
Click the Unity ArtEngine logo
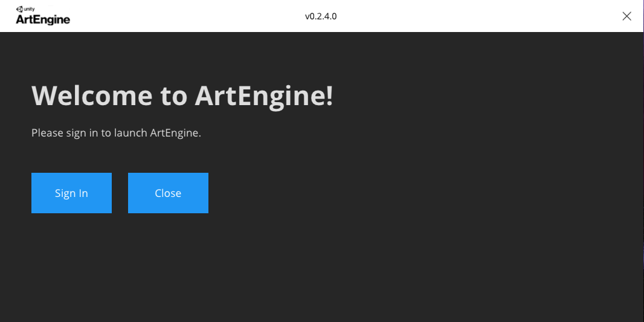tap(43, 16)
